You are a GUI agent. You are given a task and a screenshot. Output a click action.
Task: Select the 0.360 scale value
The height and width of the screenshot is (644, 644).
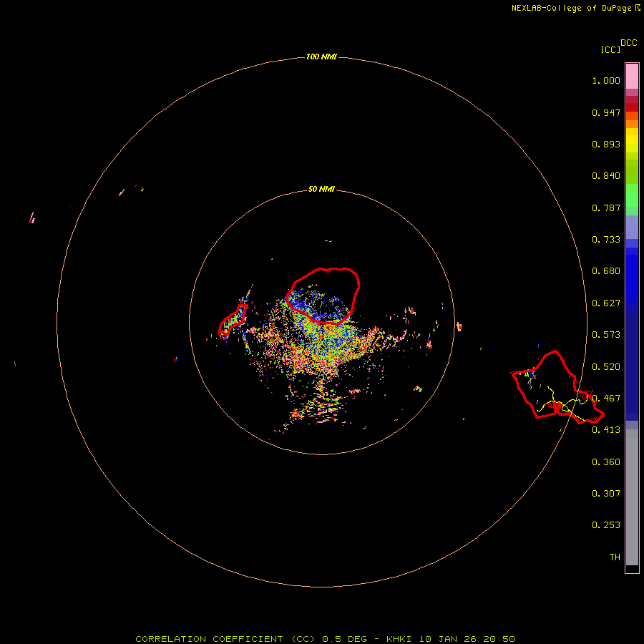click(x=606, y=462)
